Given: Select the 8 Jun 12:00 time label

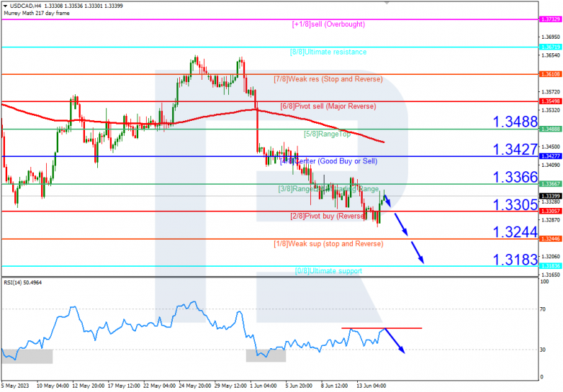Looking at the screenshot, I should (334, 386).
